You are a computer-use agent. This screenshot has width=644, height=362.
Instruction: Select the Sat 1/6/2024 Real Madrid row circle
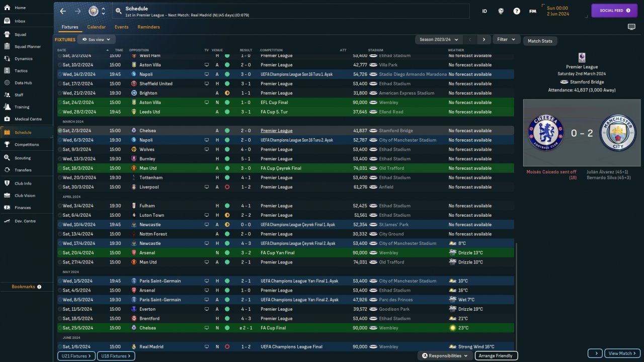(x=60, y=346)
